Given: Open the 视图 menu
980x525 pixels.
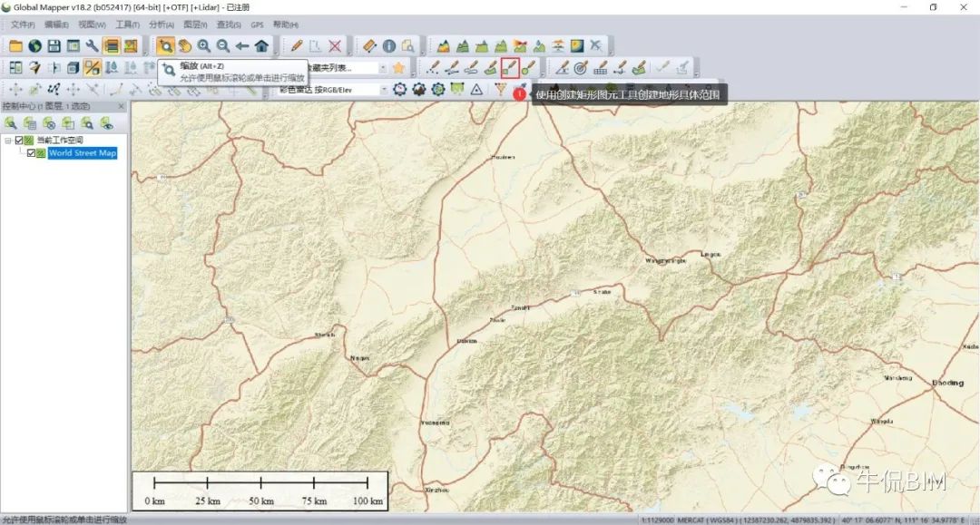Looking at the screenshot, I should (92, 24).
